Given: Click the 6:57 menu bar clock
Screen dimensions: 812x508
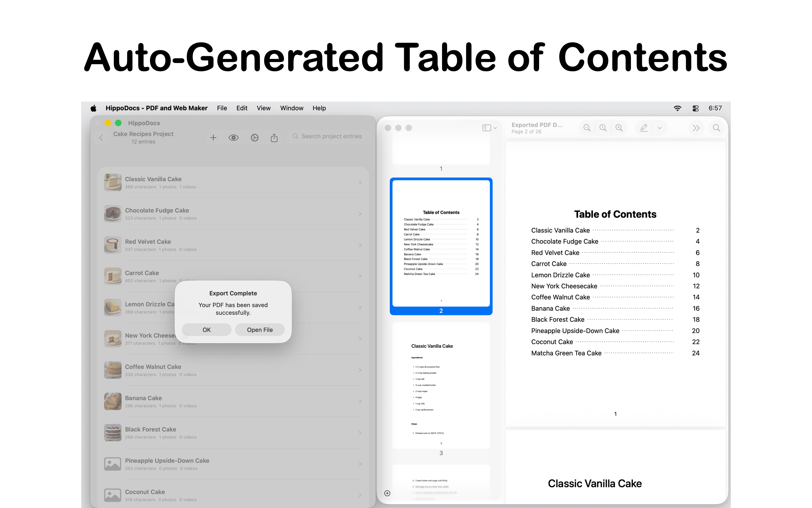Looking at the screenshot, I should (x=715, y=108).
